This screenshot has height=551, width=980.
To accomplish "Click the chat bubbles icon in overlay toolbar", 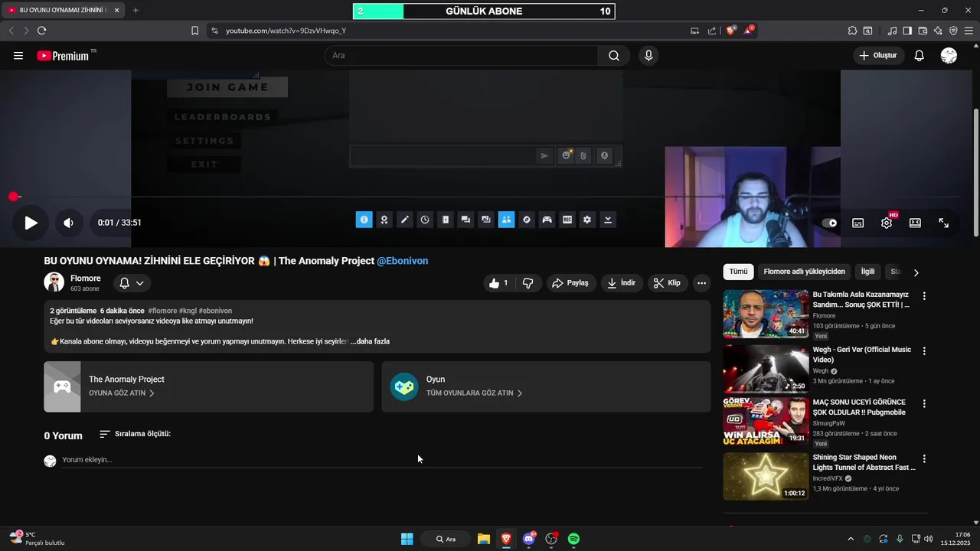I will (465, 220).
